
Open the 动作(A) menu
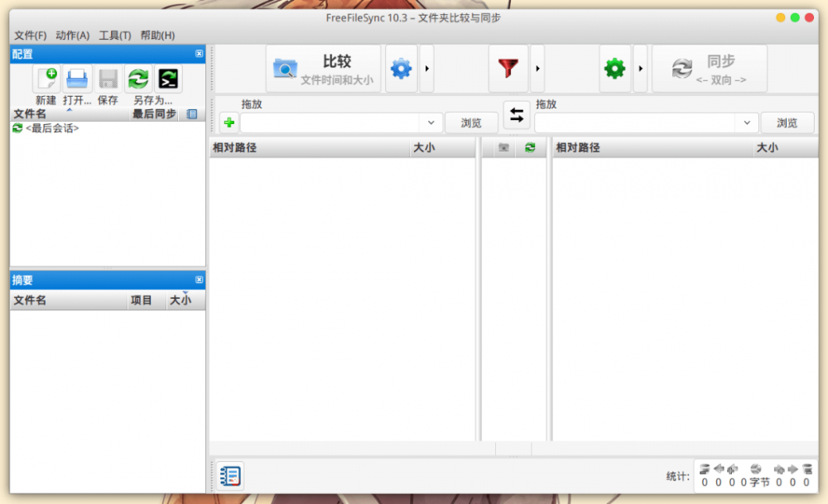tap(72, 36)
